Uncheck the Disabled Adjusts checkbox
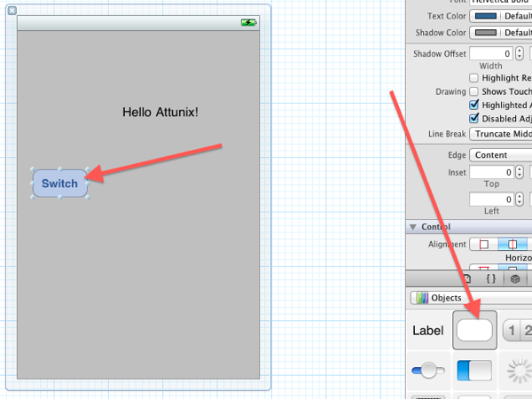The image size is (532, 399). [474, 119]
